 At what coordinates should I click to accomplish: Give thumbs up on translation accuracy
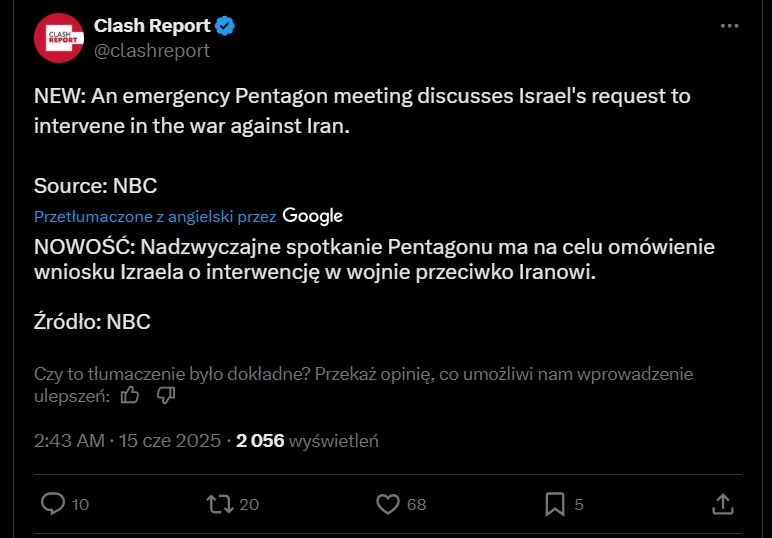pos(130,396)
